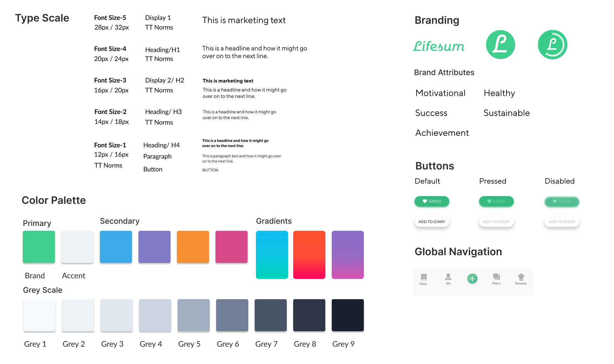The image size is (614, 364).
Task: Choose the blue-to-teal gradient swatch
Action: tap(272, 255)
